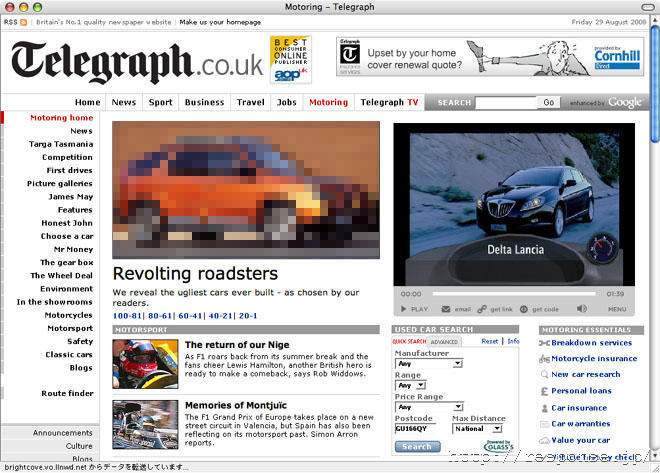660x473 pixels.
Task: Click the blue Search button for used cars
Action: (x=418, y=446)
